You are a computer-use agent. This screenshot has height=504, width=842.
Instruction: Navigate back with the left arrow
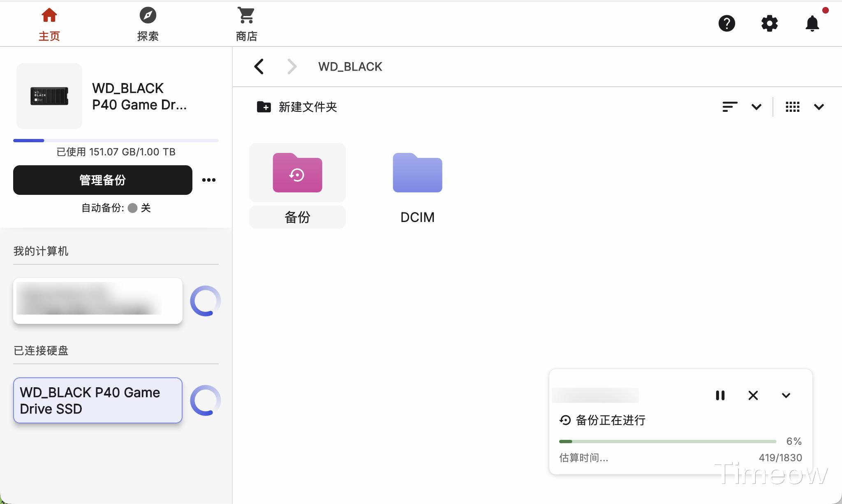point(259,67)
